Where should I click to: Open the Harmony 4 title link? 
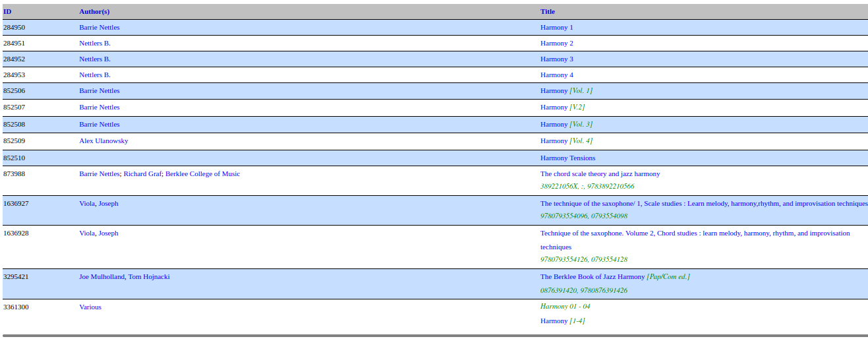pyautogui.click(x=557, y=75)
